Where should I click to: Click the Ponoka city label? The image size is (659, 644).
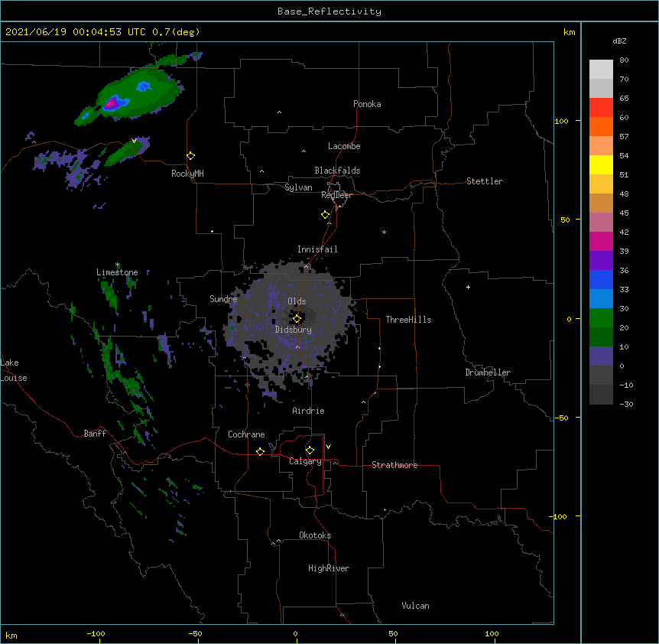[367, 104]
